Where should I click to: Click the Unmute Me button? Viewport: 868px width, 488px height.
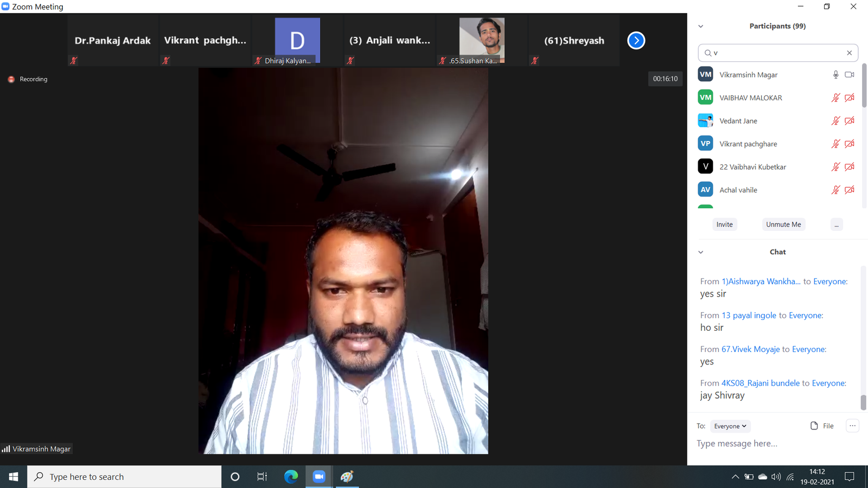tap(783, 224)
